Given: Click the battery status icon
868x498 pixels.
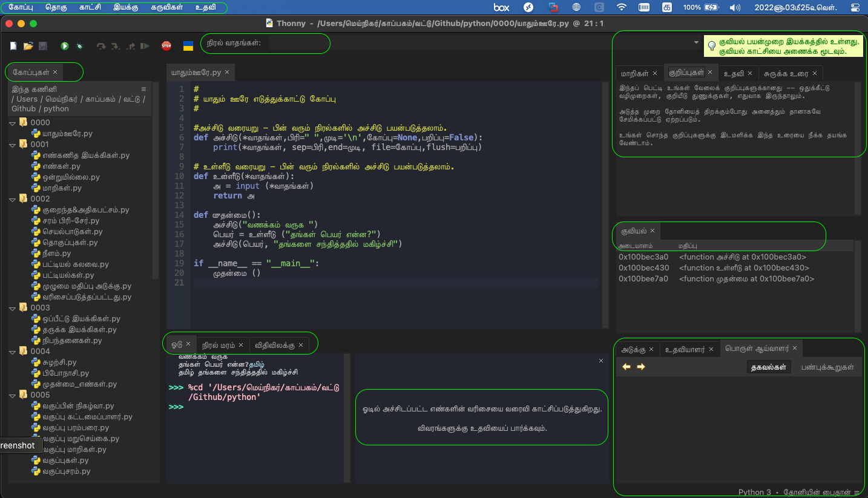Looking at the screenshot, I should 711,8.
